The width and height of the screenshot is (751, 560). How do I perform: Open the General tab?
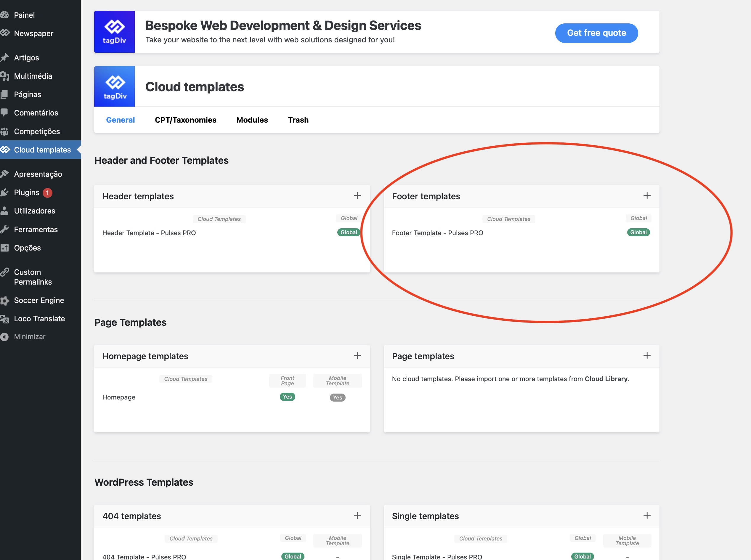(x=120, y=120)
